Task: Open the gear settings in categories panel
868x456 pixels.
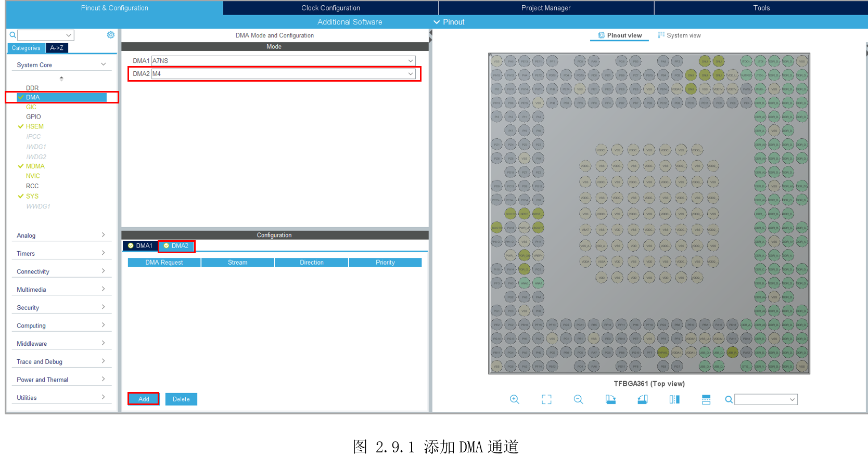Action: pyautogui.click(x=111, y=35)
